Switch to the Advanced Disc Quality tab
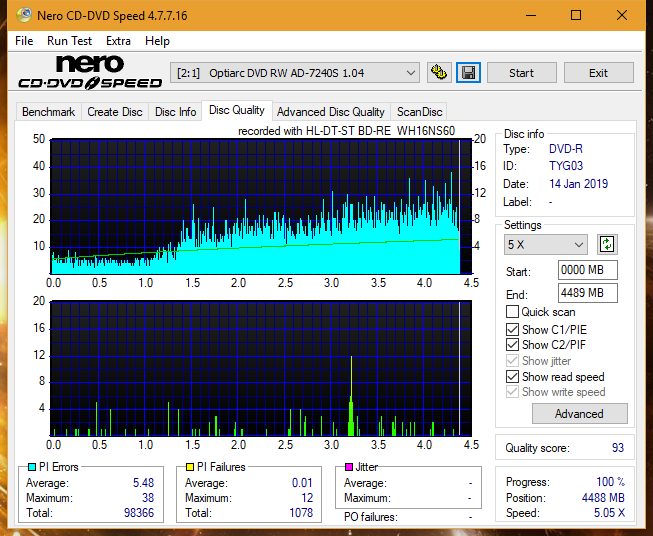The image size is (653, 536). point(331,112)
